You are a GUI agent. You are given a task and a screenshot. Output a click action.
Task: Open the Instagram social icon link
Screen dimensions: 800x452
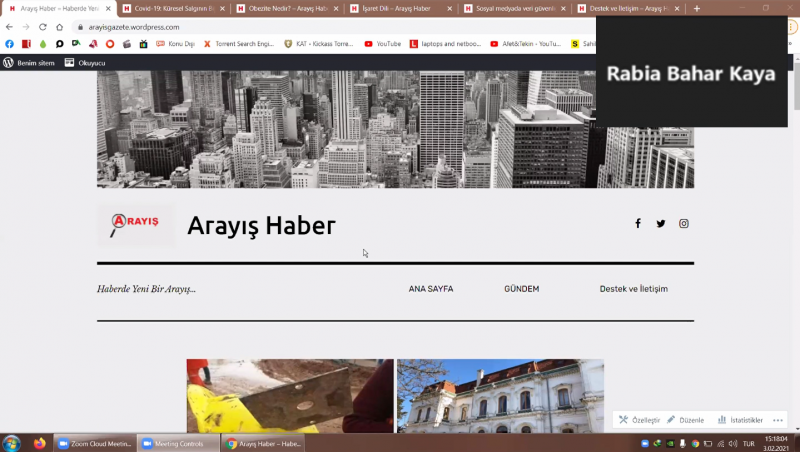[x=684, y=223]
